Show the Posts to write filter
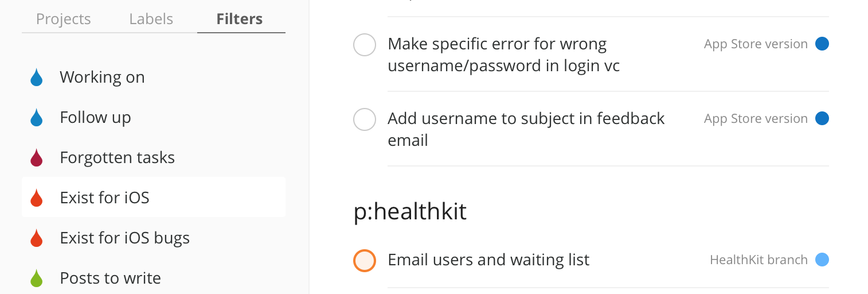 [110, 278]
